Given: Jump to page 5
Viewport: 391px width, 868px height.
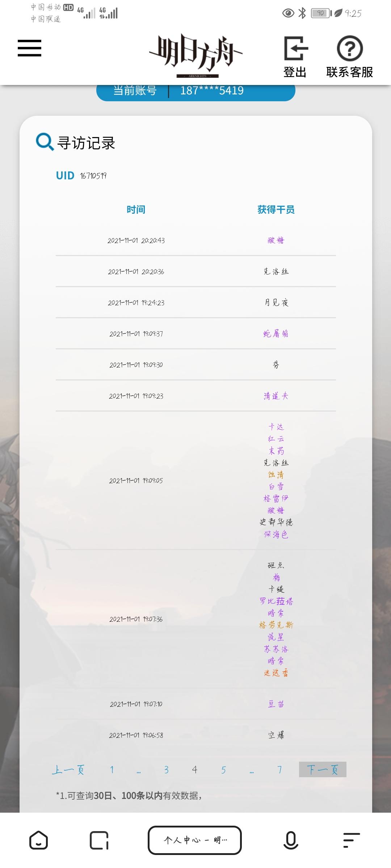Looking at the screenshot, I should coord(223,769).
